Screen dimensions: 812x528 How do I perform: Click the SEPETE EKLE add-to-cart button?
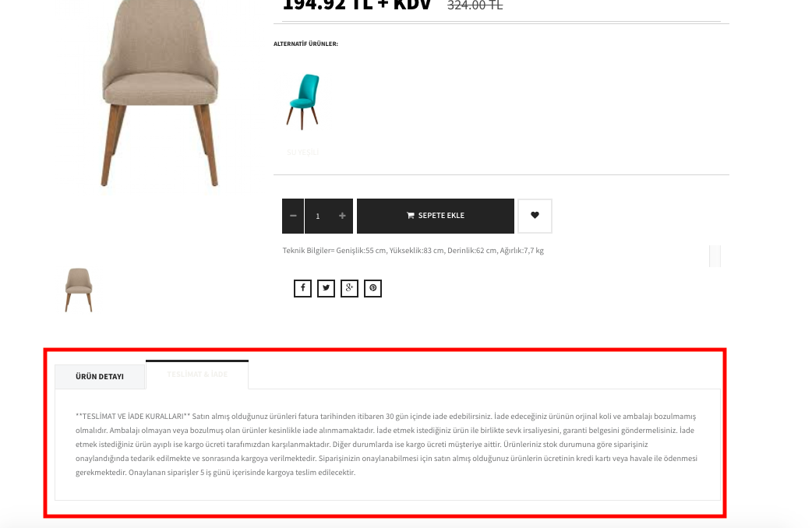(x=436, y=216)
